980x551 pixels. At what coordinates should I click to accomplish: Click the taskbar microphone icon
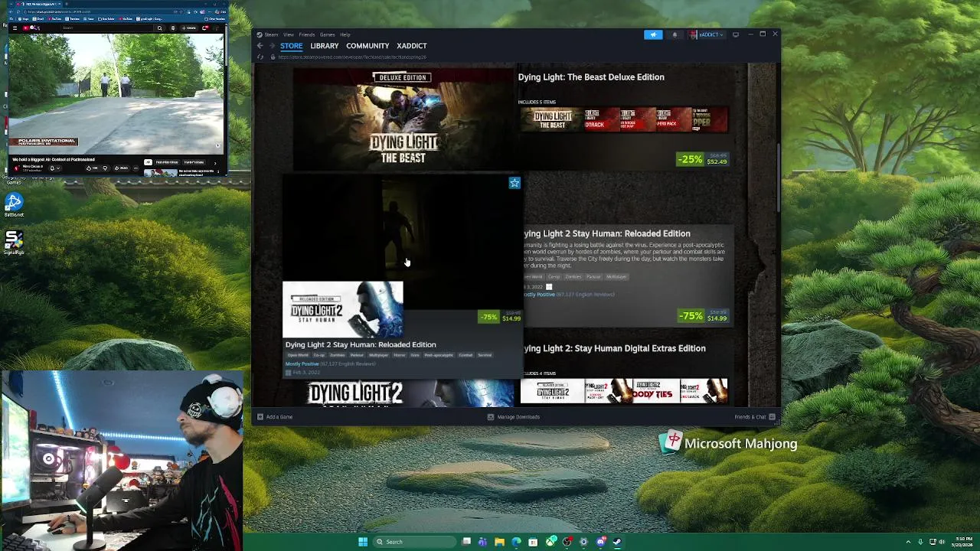click(x=920, y=542)
